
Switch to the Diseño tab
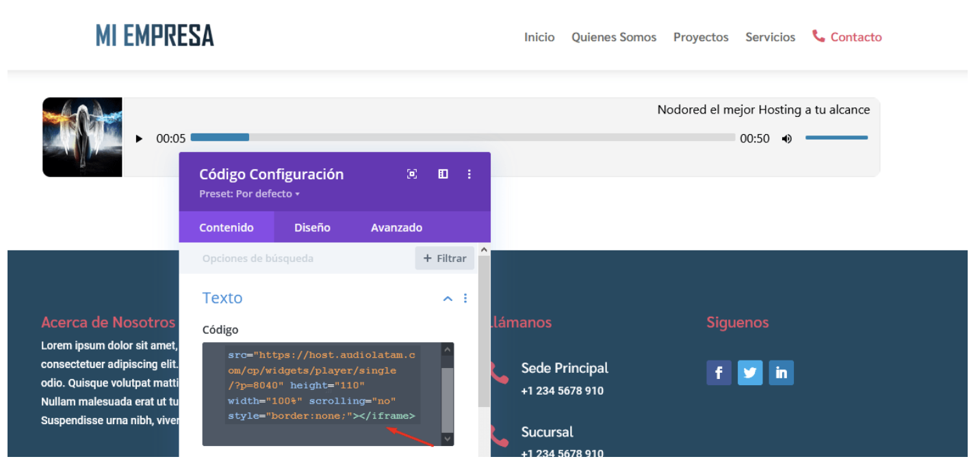[312, 228]
